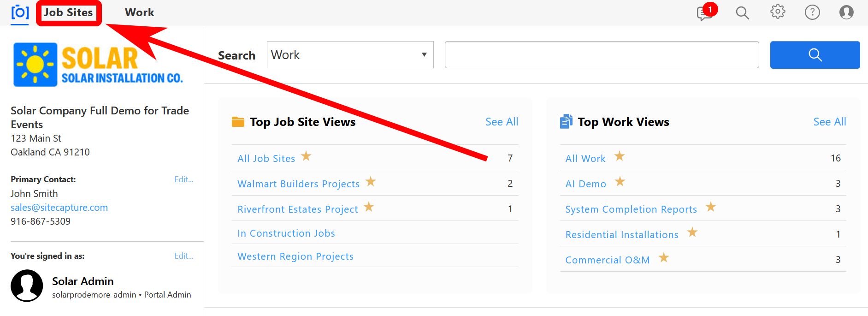Image resolution: width=868 pixels, height=316 pixels.
Task: Open the Work menu
Action: (x=140, y=12)
